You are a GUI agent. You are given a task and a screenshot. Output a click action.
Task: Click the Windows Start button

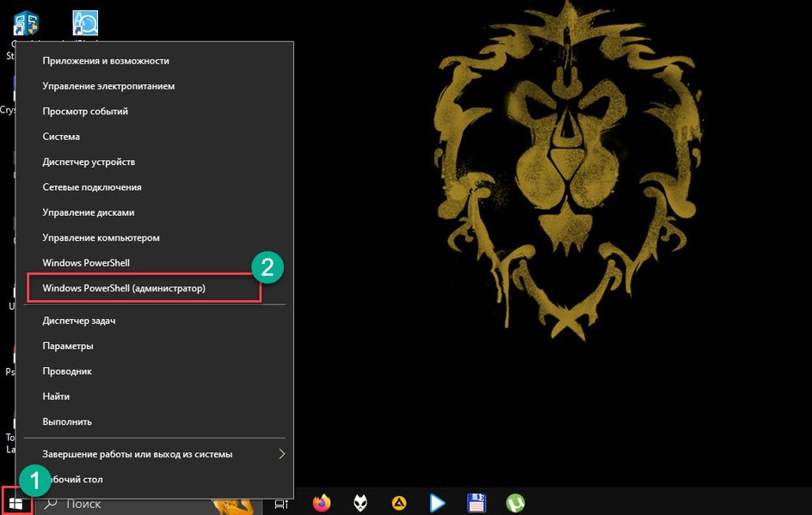tap(16, 503)
